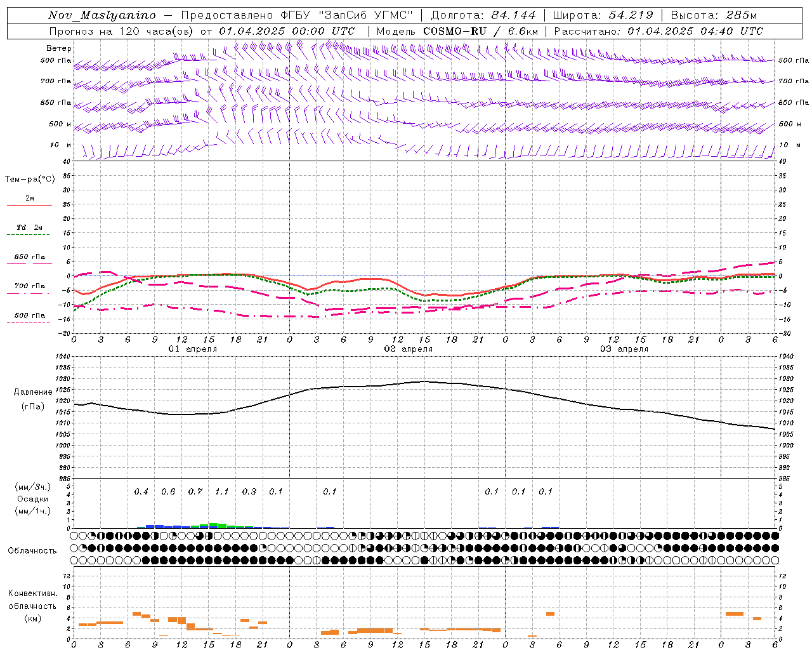Click the Ветер panel label
This screenshot has width=812, height=650.
click(x=59, y=48)
